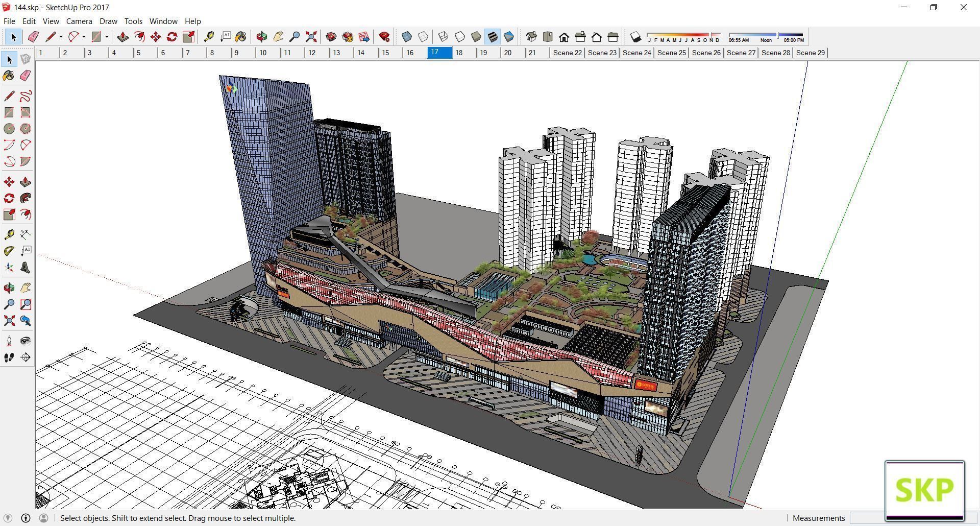Screen dimensions: 980x526
Task: Toggle X-Ray face style
Action: tap(407, 37)
